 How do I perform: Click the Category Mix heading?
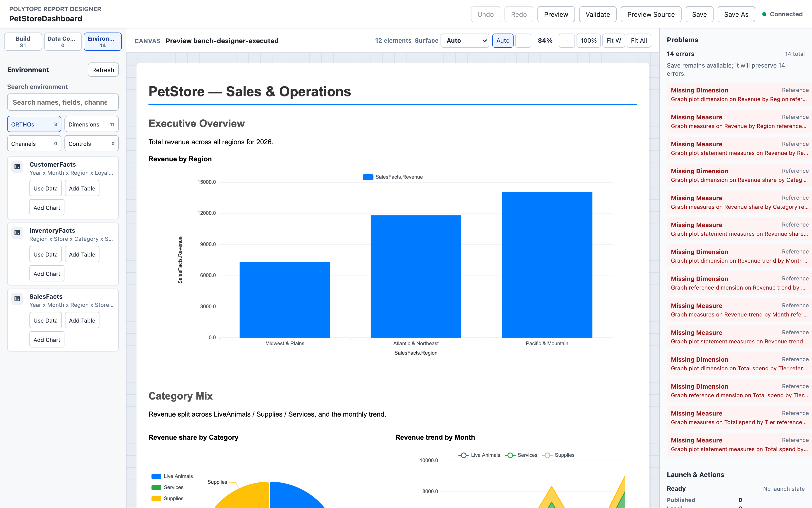coord(180,396)
